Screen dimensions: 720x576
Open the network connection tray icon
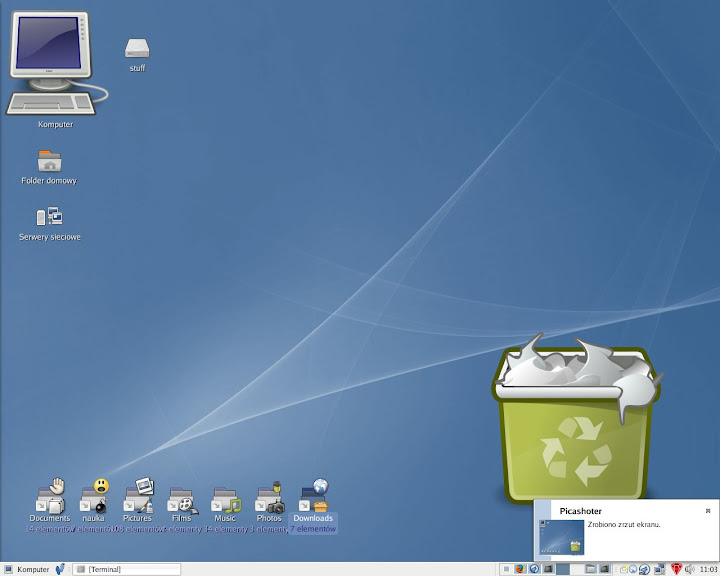pos(660,570)
